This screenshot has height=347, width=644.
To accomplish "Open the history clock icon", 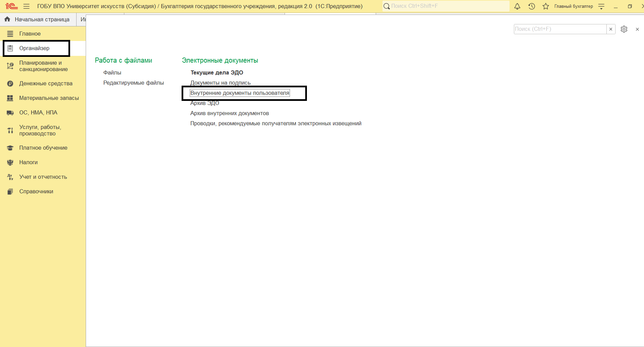I will pyautogui.click(x=532, y=6).
